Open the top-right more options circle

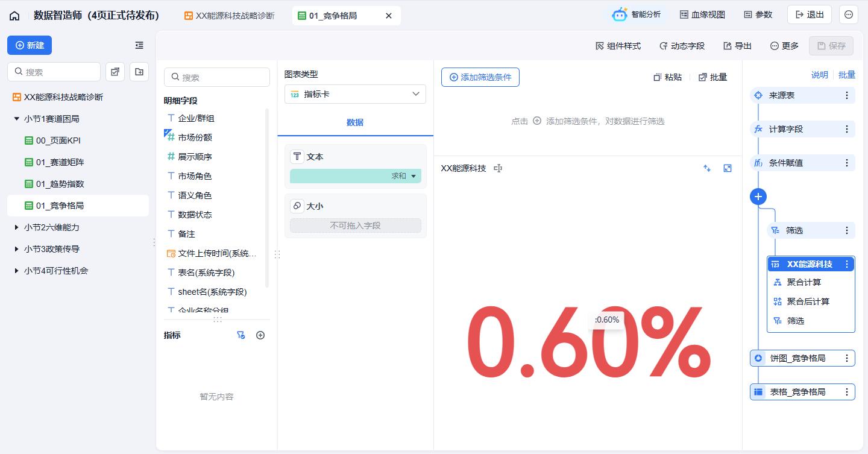[849, 14]
